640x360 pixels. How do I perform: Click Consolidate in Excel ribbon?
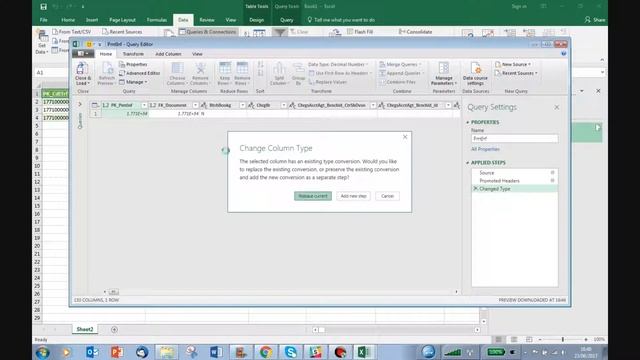click(x=416, y=31)
